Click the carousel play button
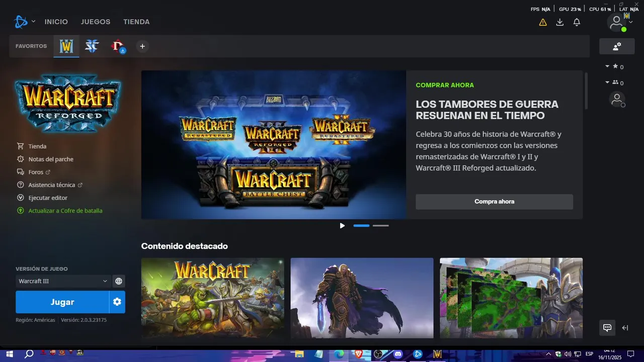This screenshot has width=644, height=362. point(342,226)
